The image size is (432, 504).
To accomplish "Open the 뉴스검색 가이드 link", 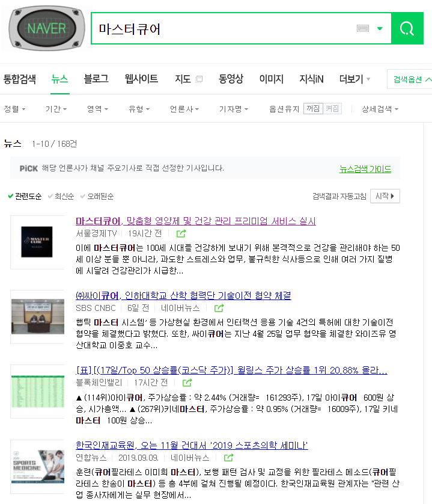I will [x=365, y=169].
